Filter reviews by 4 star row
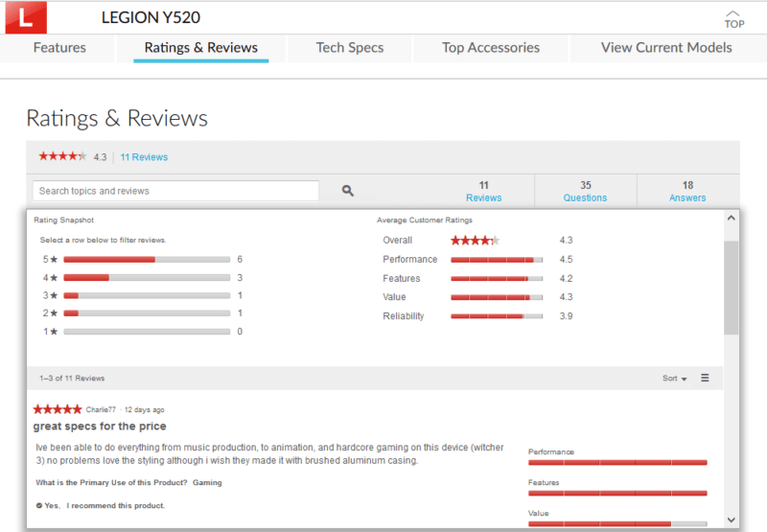The width and height of the screenshot is (767, 532). click(x=142, y=278)
